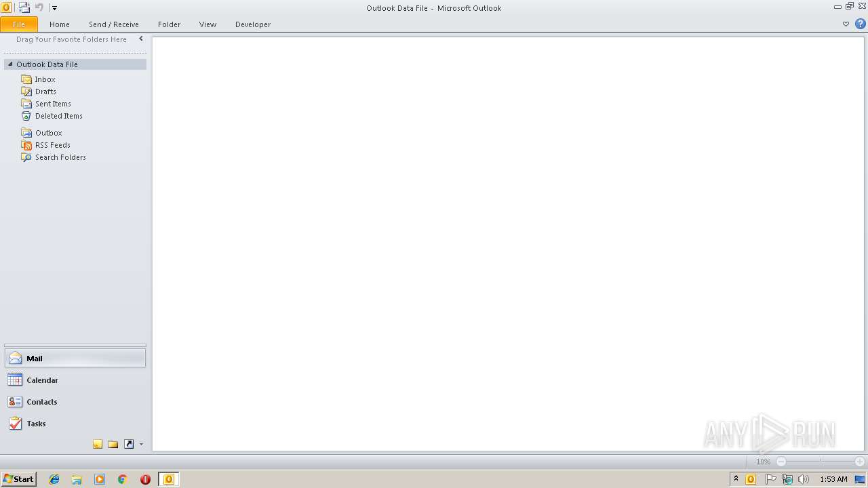
Task: Click the empty reading pane area
Action: [x=508, y=244]
